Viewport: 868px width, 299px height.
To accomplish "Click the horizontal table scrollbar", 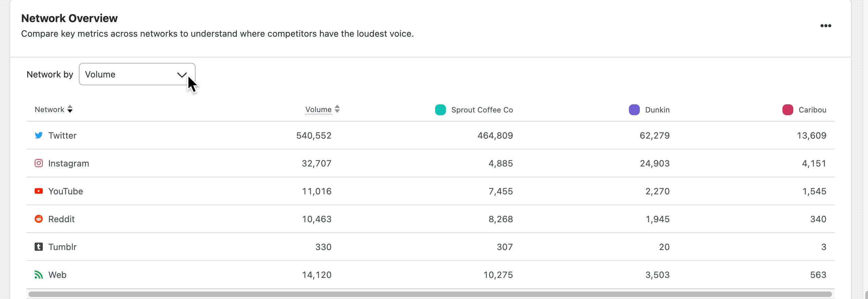I will click(430, 294).
